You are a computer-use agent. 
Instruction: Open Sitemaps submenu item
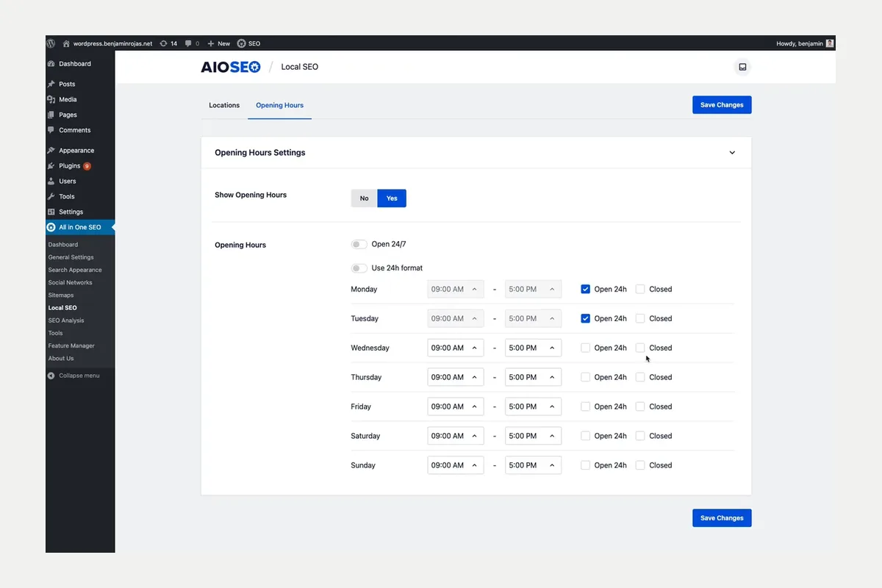pyautogui.click(x=62, y=295)
